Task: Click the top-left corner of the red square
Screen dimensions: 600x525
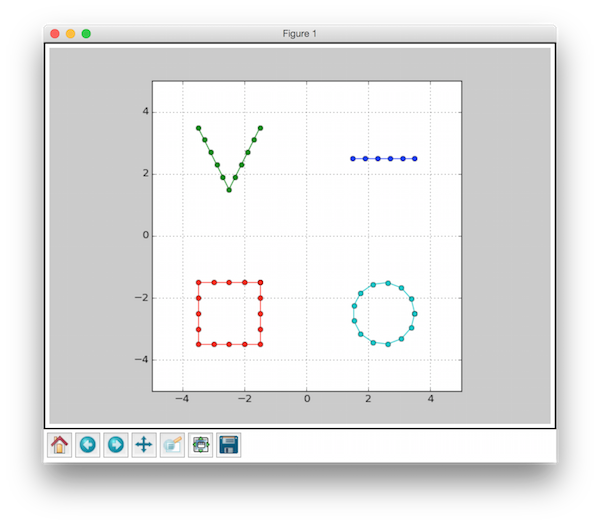Action: point(198,282)
